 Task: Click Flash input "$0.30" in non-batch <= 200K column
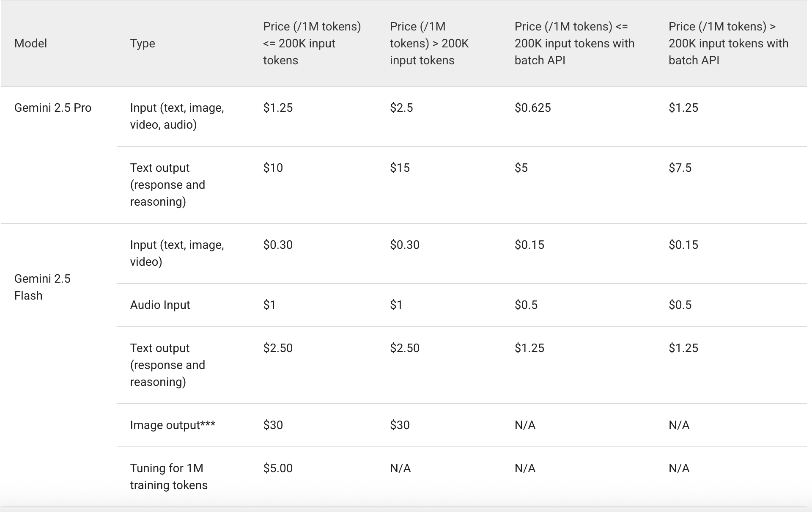[278, 245]
